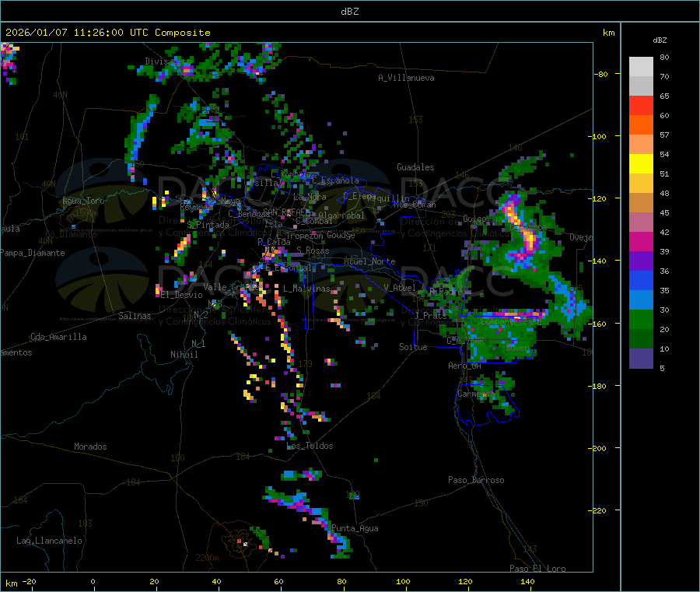Click the La_Nora location label

coord(310,197)
